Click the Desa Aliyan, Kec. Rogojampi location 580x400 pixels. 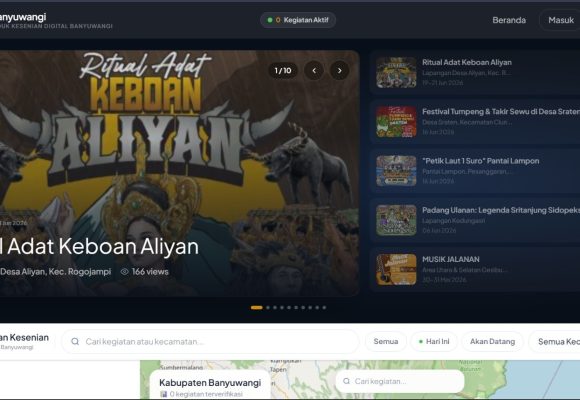click(x=55, y=272)
